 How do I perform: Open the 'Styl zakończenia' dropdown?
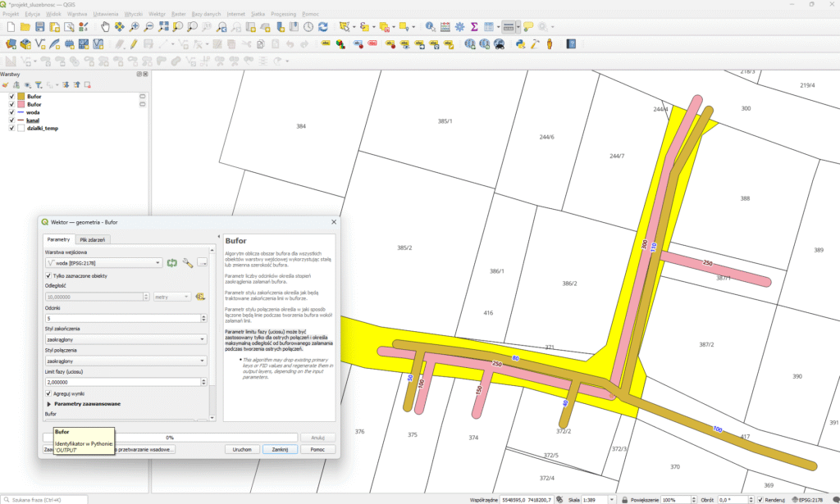[x=126, y=339]
